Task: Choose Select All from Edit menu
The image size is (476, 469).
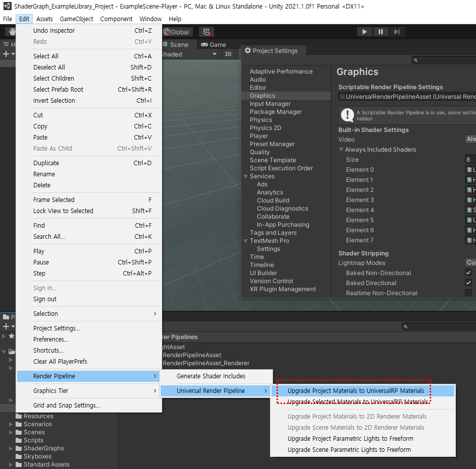Action: click(x=89, y=56)
